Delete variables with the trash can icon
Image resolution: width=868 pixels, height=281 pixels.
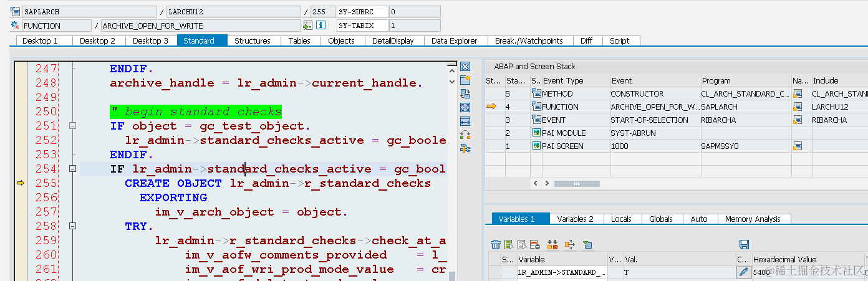click(x=496, y=245)
